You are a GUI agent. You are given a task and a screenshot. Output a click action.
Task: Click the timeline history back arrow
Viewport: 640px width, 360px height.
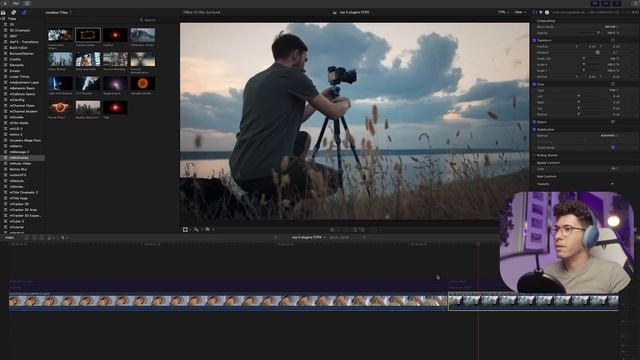click(x=276, y=237)
